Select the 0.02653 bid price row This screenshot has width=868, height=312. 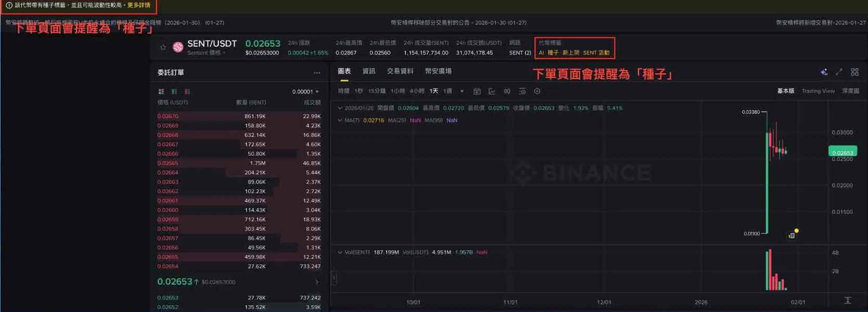click(x=239, y=298)
